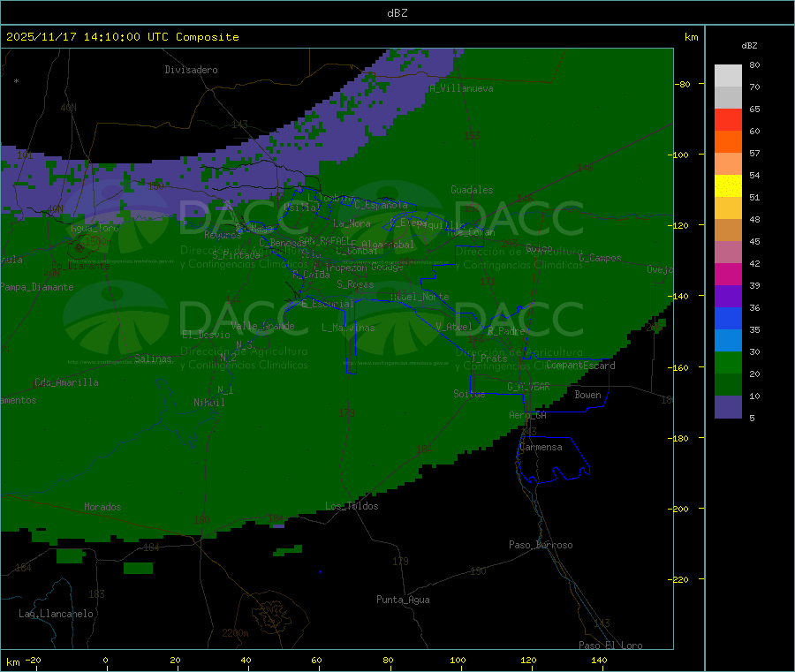The image size is (795, 672).
Task: Click the Paso_Barroso location label
Action: 541,545
